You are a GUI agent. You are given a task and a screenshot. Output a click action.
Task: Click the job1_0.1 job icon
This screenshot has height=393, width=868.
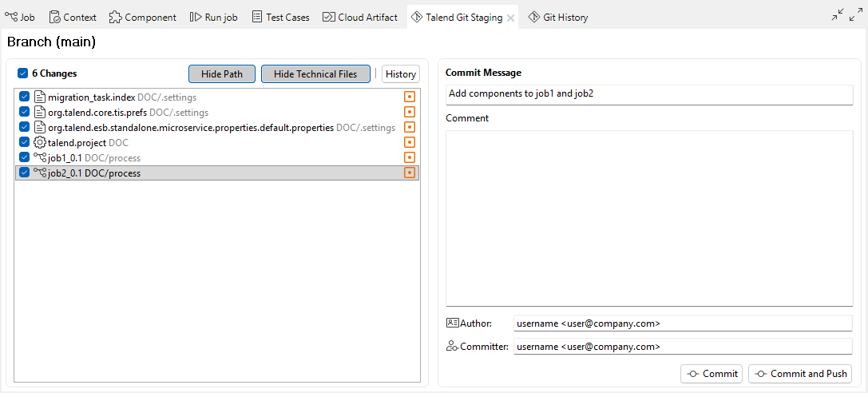[x=40, y=157]
